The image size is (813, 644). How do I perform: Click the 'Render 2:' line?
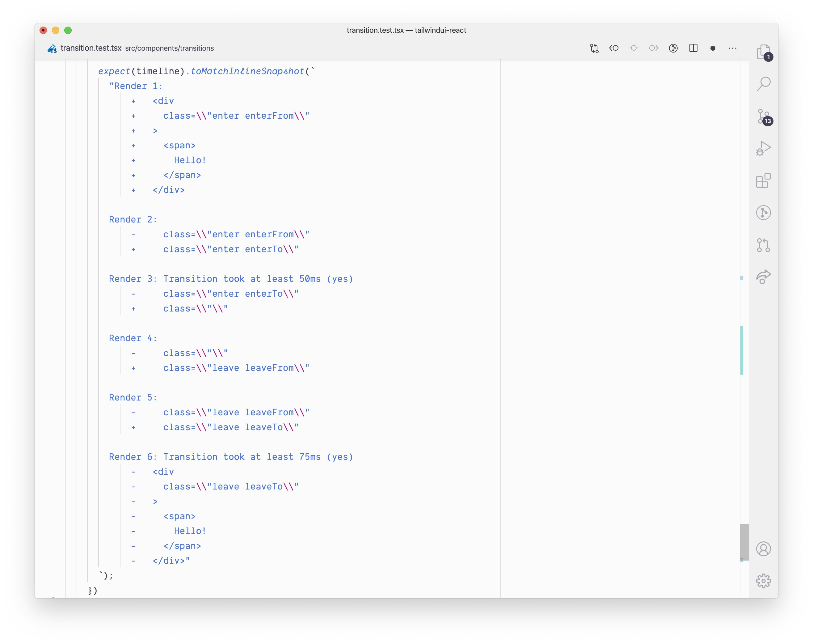click(133, 219)
